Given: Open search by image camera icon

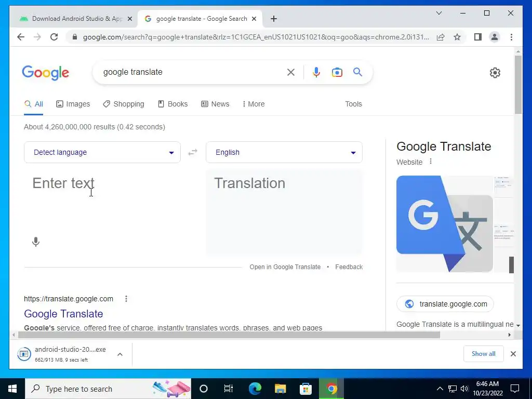Looking at the screenshot, I should coord(337,72).
